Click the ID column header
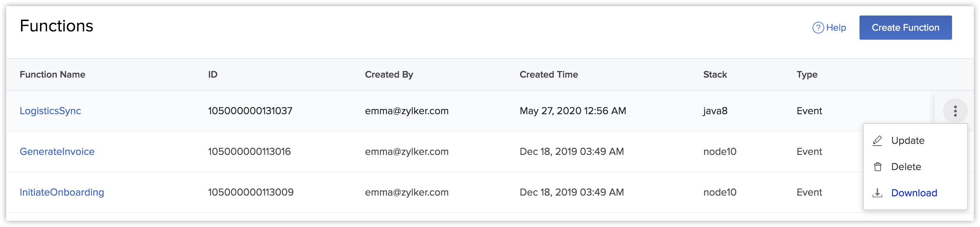The image size is (980, 227). [213, 75]
